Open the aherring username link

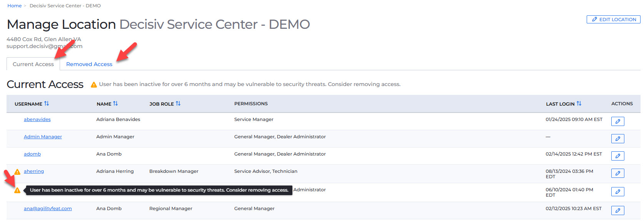tap(34, 171)
